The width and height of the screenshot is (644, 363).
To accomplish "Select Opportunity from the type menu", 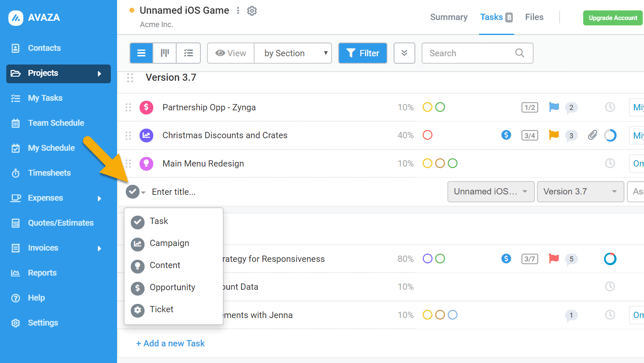I will (x=172, y=287).
